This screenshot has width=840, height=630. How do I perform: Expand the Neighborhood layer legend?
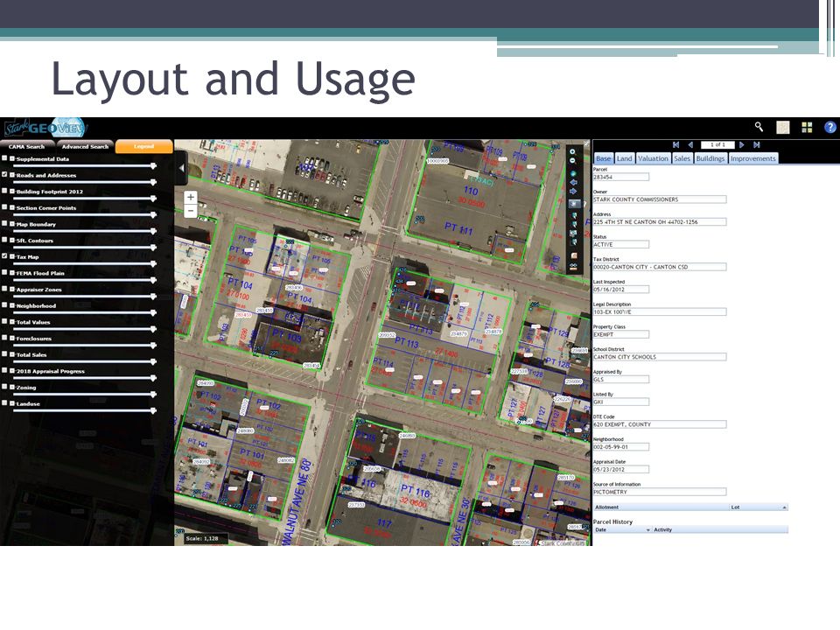12,305
